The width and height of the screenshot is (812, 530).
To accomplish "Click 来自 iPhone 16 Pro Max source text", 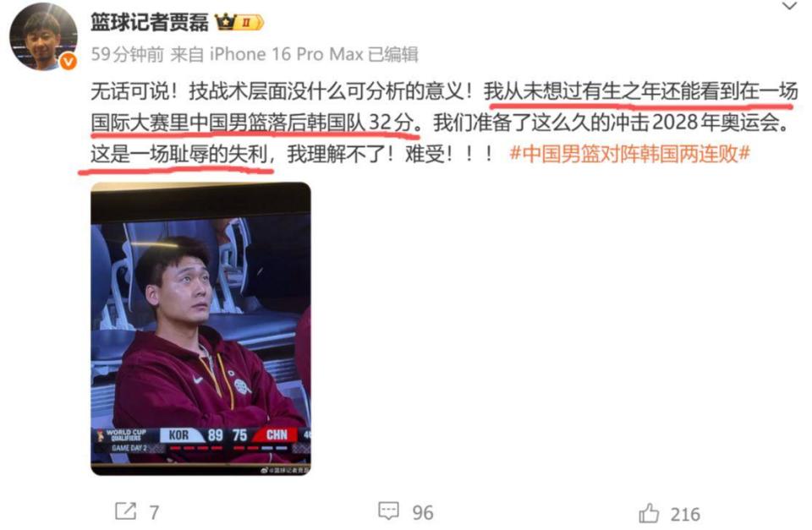I will pyautogui.click(x=266, y=54).
